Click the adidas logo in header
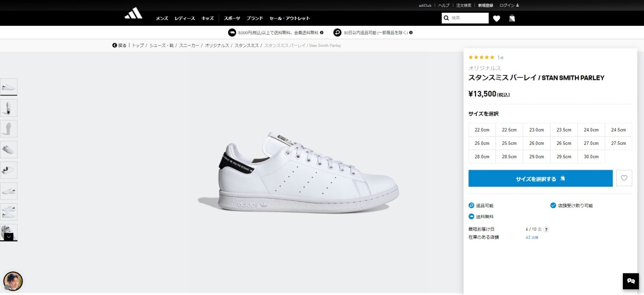644x295 pixels. 133,14
